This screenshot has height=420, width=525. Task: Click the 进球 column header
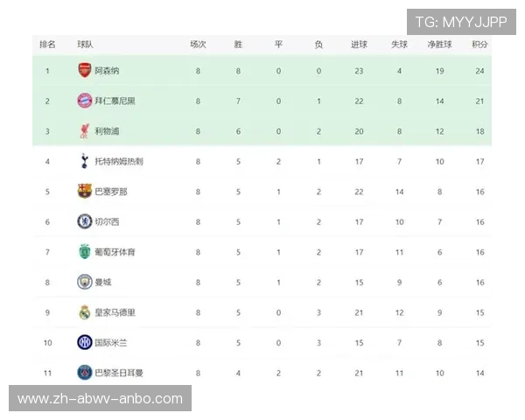pos(359,44)
